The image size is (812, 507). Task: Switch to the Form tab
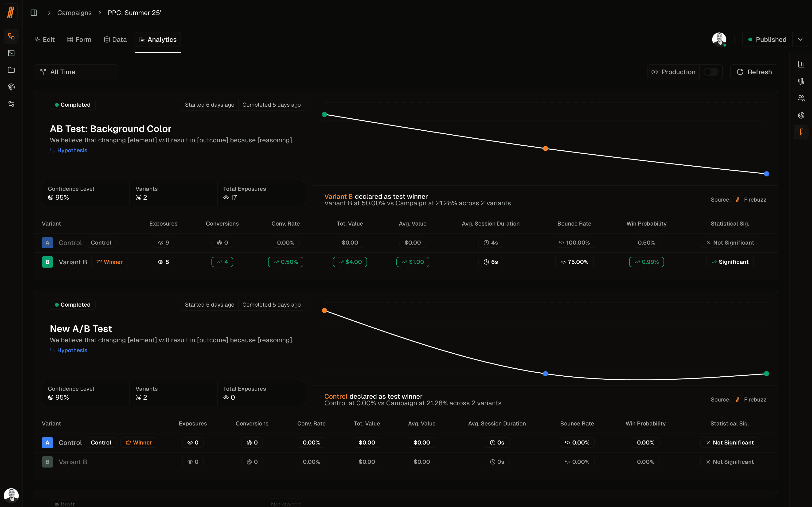point(79,39)
